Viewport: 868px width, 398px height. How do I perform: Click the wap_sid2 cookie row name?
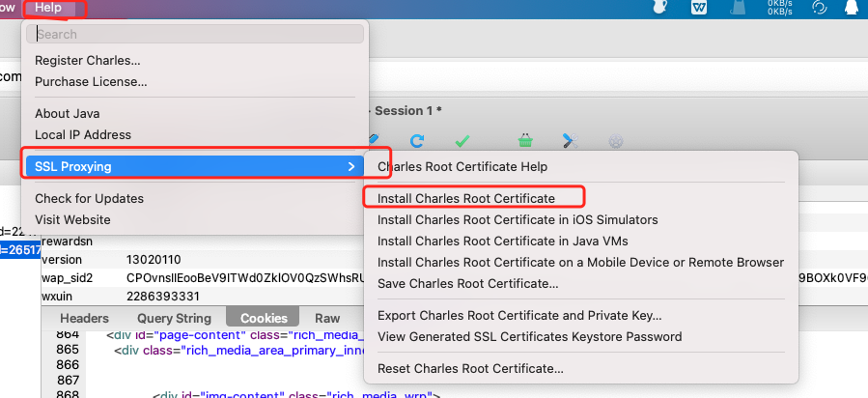(x=67, y=278)
